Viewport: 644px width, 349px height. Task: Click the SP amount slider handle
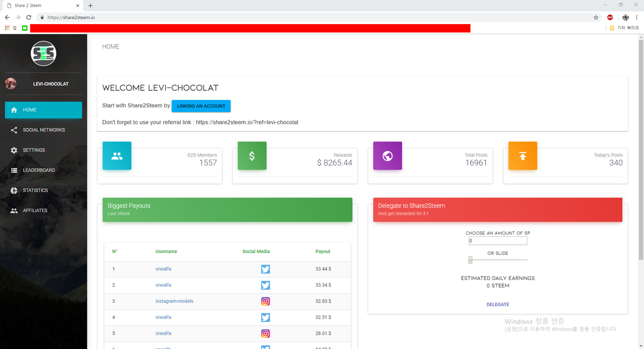point(470,260)
